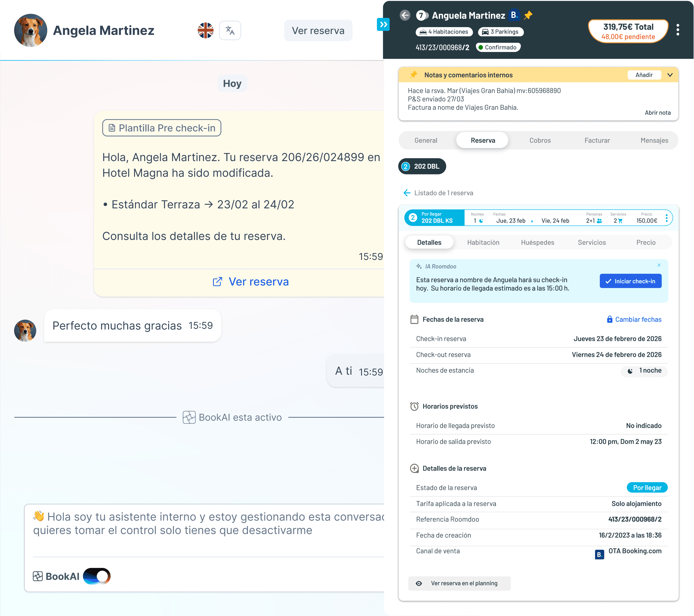Click the Por llegar status badge
The width and height of the screenshot is (694, 616).
point(647,488)
